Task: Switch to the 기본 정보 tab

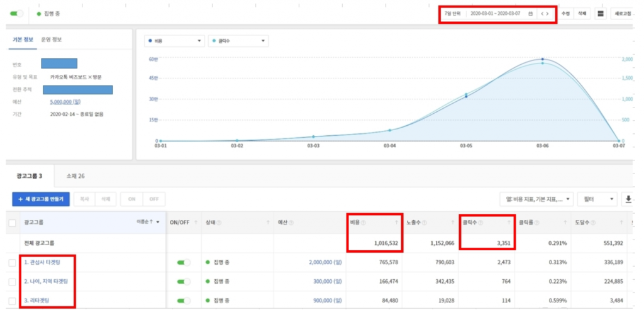Action: tap(23, 40)
